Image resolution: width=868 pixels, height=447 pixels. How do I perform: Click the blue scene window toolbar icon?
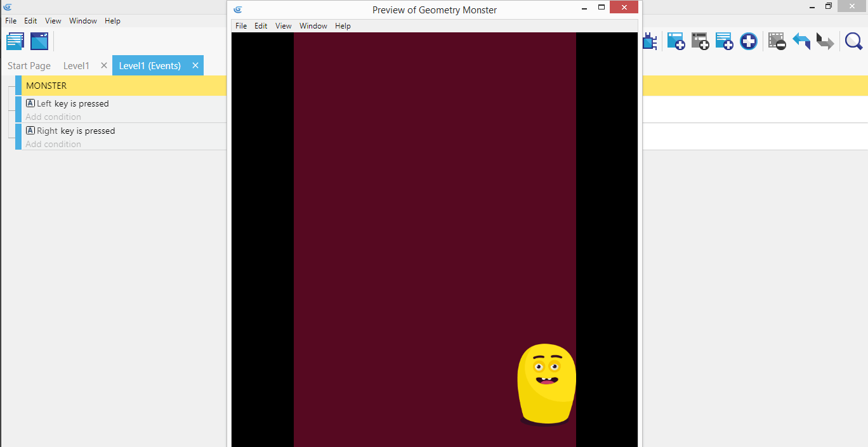point(39,41)
